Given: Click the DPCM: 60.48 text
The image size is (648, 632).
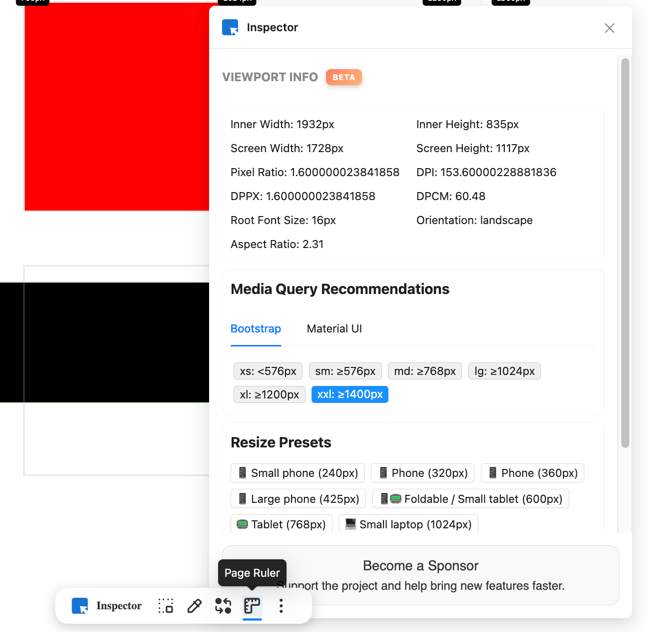Looking at the screenshot, I should coord(450,196).
